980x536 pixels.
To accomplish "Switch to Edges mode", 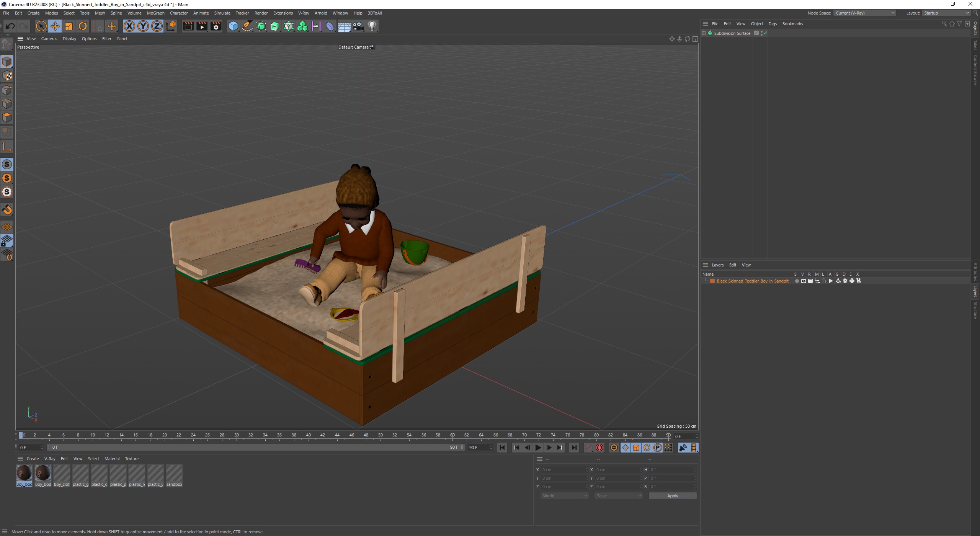I will click(7, 104).
